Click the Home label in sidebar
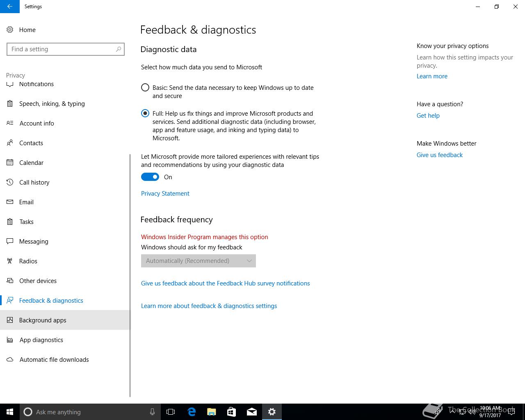 coord(27,30)
